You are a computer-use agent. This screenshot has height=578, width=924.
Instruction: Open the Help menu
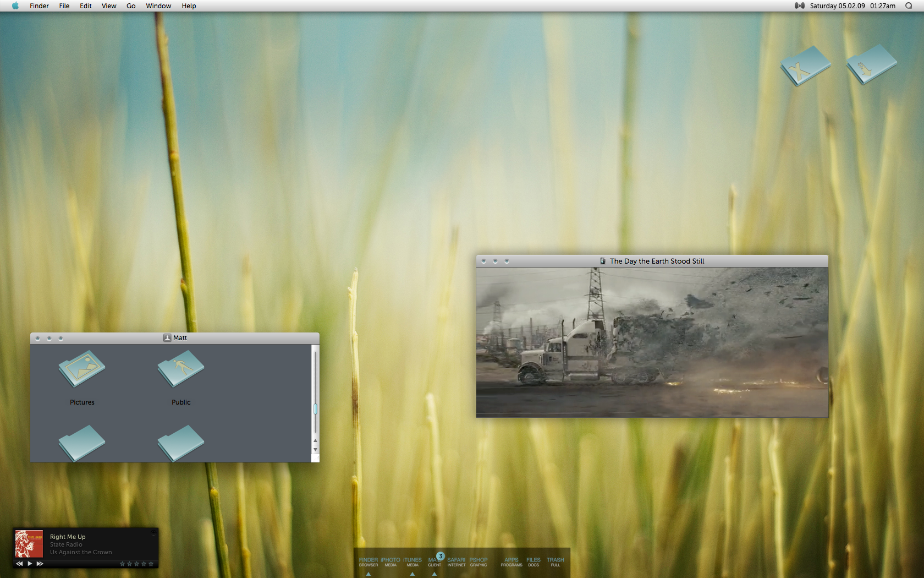[189, 6]
